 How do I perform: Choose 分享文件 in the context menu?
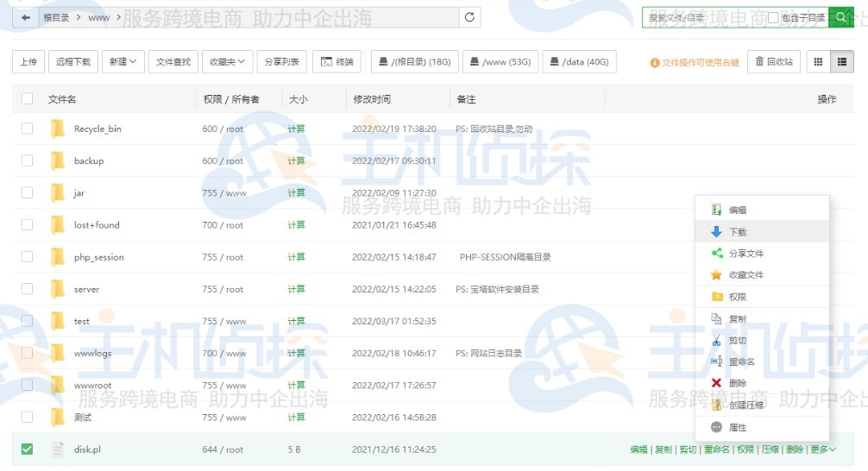click(x=762, y=253)
